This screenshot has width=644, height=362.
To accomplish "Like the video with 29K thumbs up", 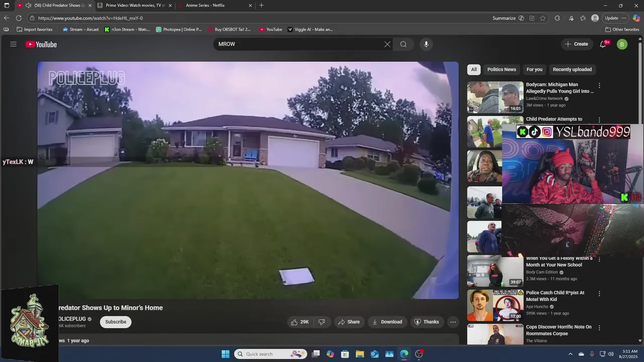I will (x=300, y=322).
